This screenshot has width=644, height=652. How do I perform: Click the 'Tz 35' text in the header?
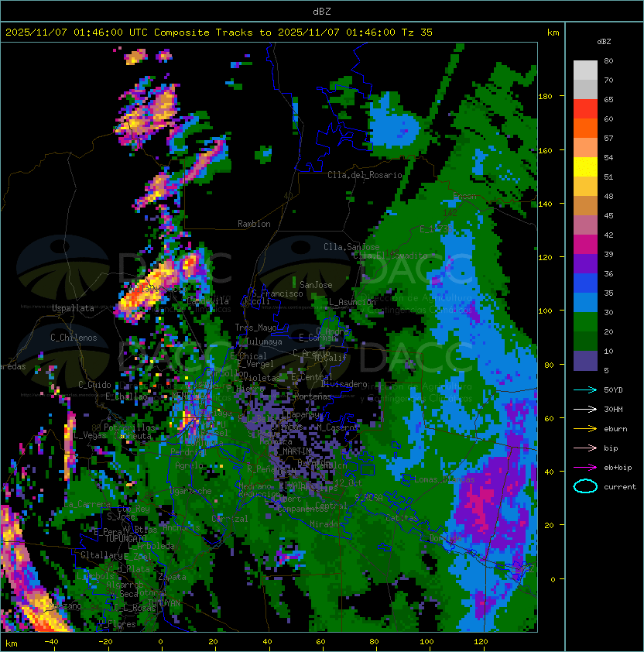(417, 33)
